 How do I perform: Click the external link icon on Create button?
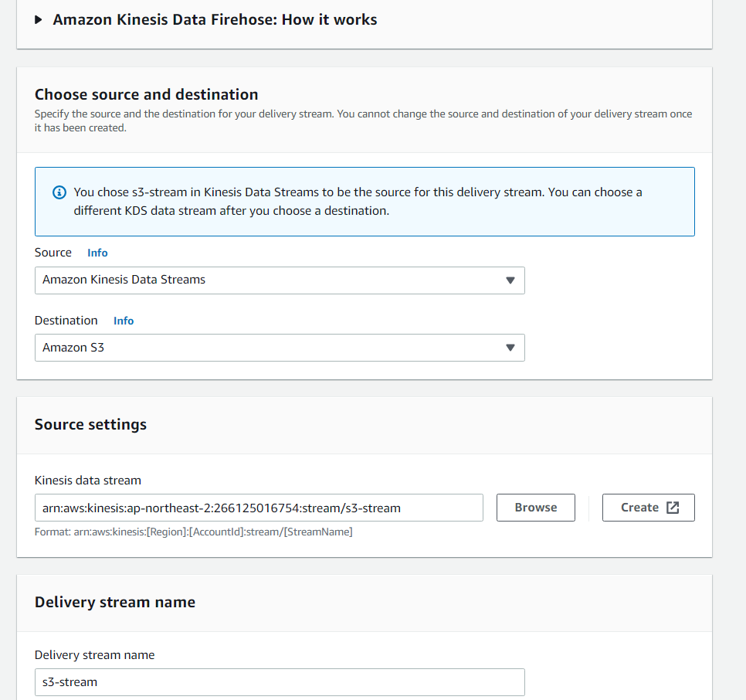pyautogui.click(x=673, y=508)
